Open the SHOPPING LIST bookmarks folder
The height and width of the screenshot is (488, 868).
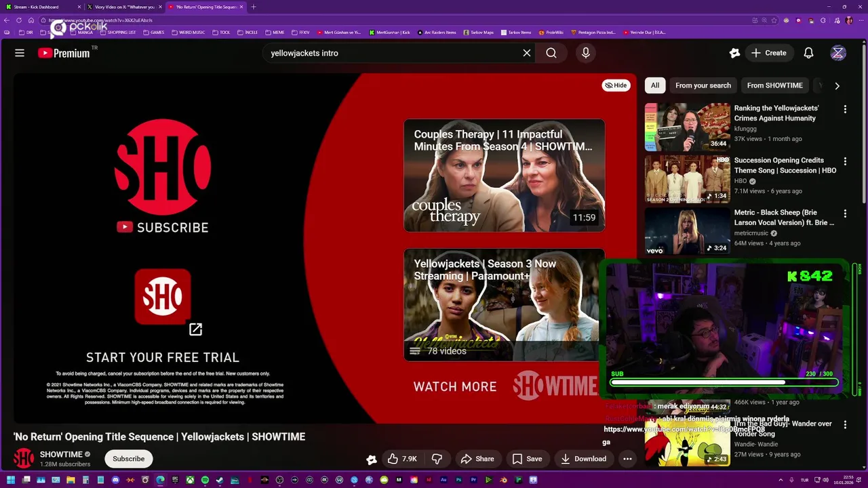(x=117, y=33)
